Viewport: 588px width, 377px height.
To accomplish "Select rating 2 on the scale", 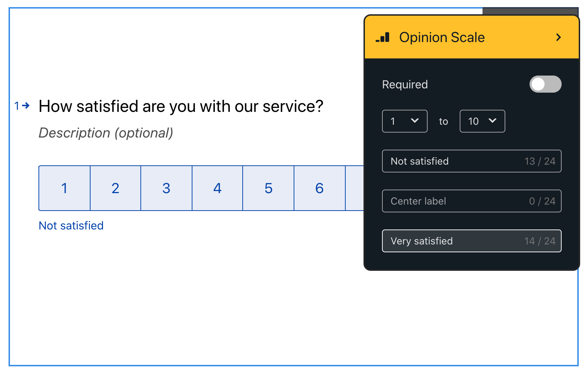I will pos(115,188).
